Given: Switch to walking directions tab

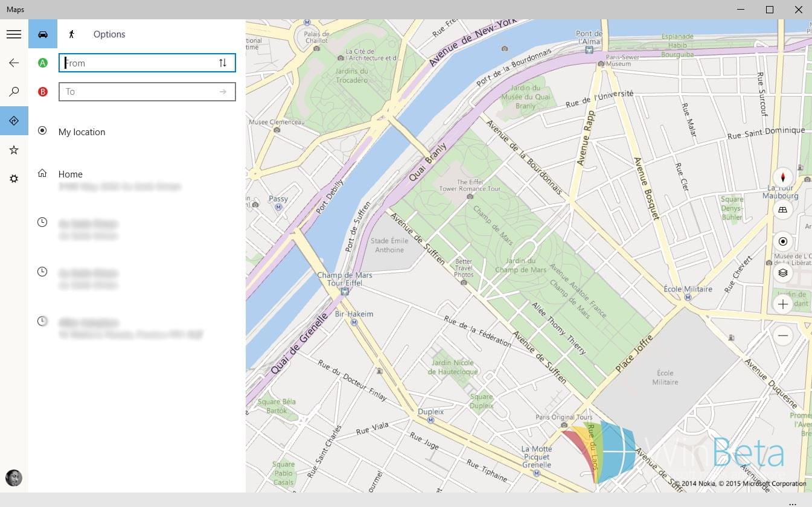Looking at the screenshot, I should tap(72, 34).
